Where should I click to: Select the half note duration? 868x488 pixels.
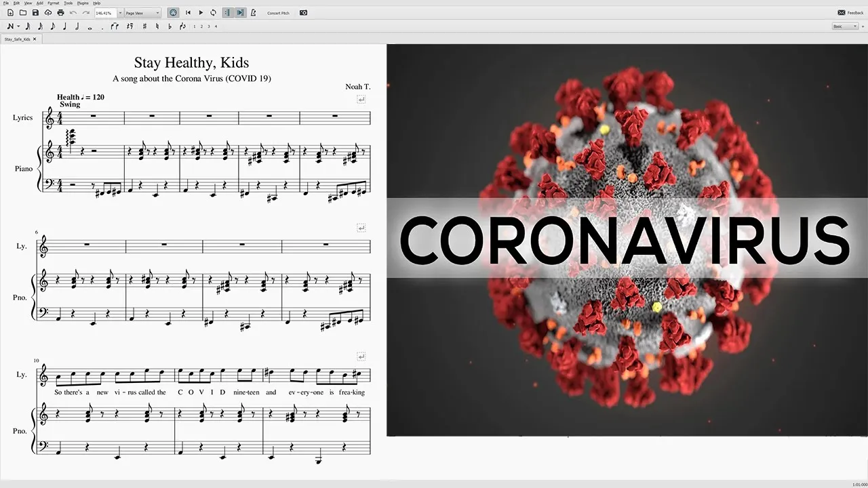[x=77, y=26]
